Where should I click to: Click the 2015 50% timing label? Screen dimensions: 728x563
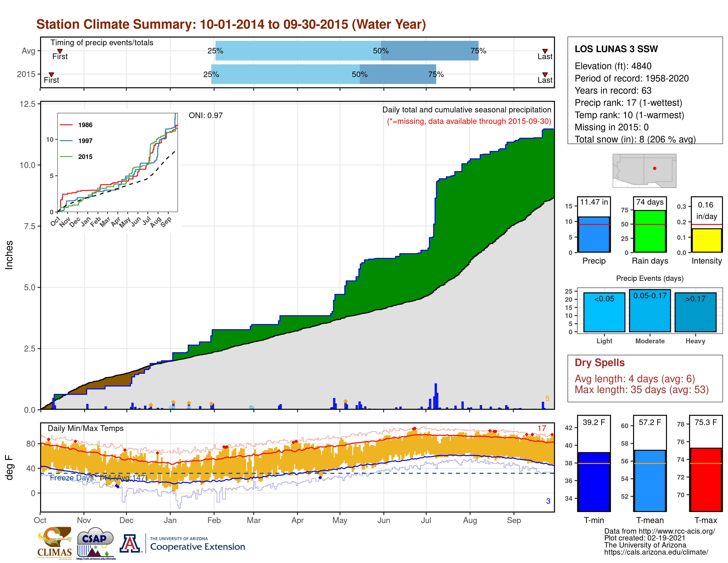pos(360,74)
